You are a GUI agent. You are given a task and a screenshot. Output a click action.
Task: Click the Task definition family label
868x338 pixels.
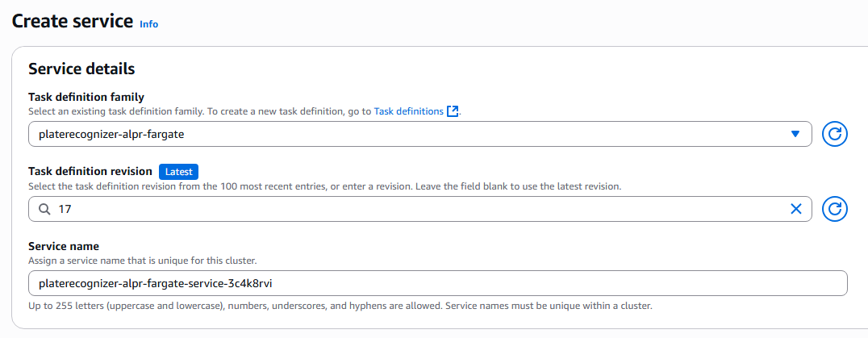click(86, 97)
